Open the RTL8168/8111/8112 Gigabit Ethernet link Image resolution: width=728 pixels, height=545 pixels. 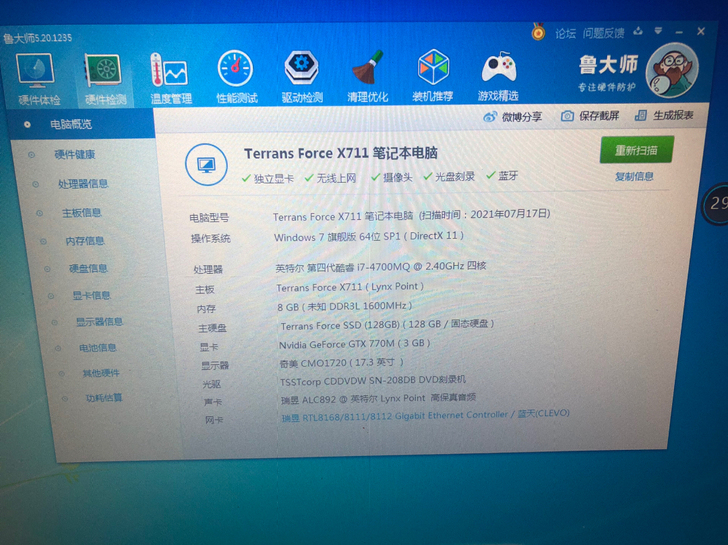tap(425, 415)
